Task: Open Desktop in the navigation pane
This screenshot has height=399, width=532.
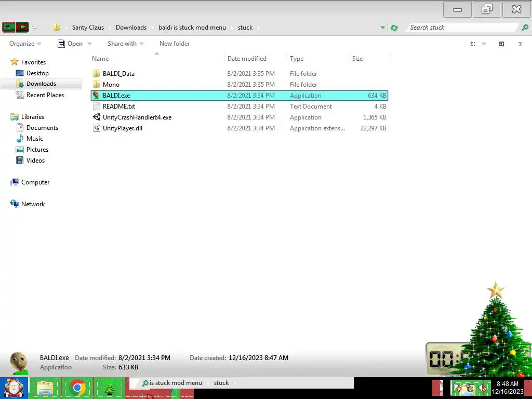Action: click(x=37, y=73)
